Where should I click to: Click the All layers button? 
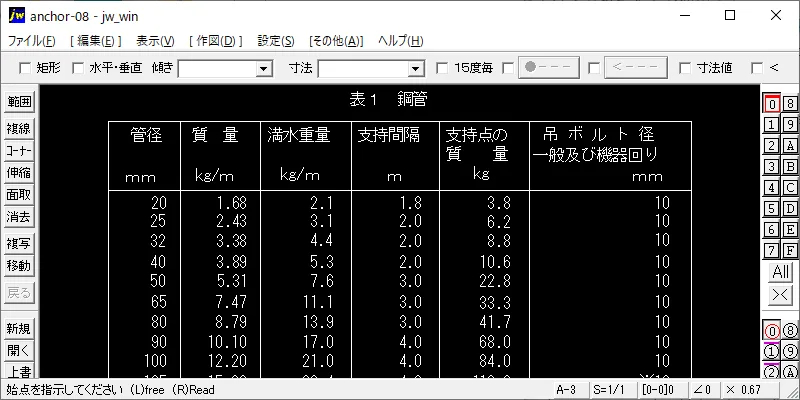tap(781, 272)
